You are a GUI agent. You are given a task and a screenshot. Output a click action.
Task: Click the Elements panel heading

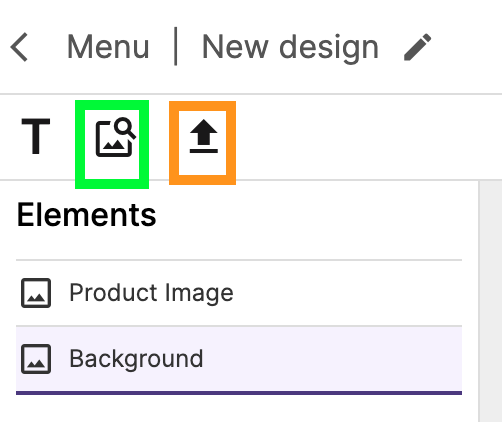86,215
